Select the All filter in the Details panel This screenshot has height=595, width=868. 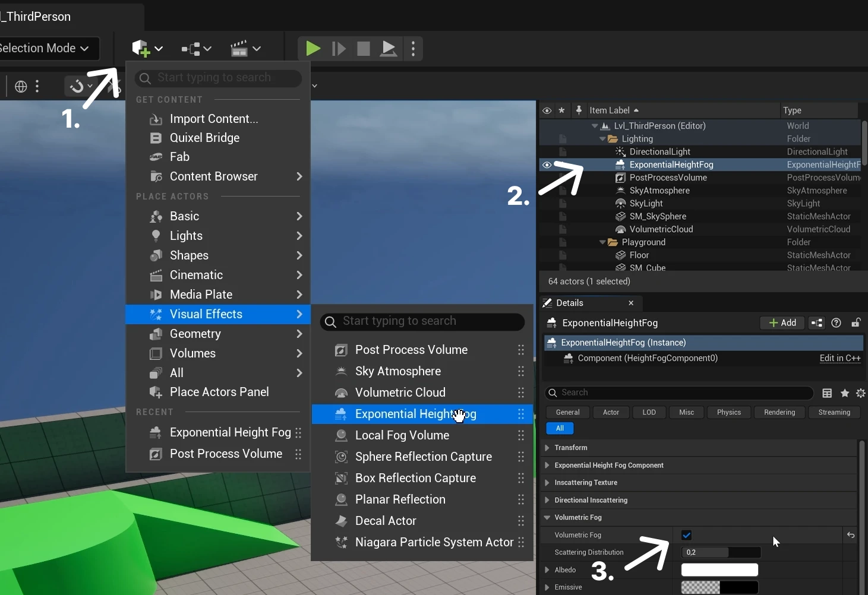(560, 428)
